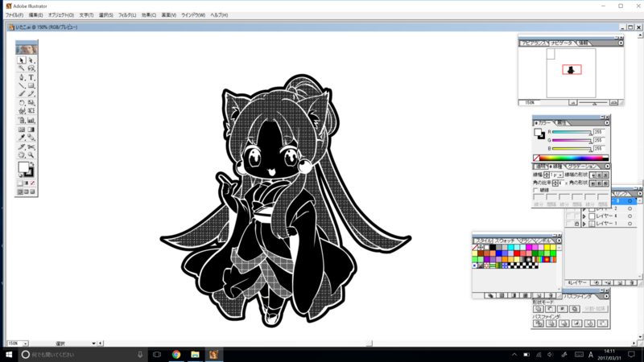The height and width of the screenshot is (362, 644).
Task: Select the Selection (black arrow) tool
Action: click(22, 60)
